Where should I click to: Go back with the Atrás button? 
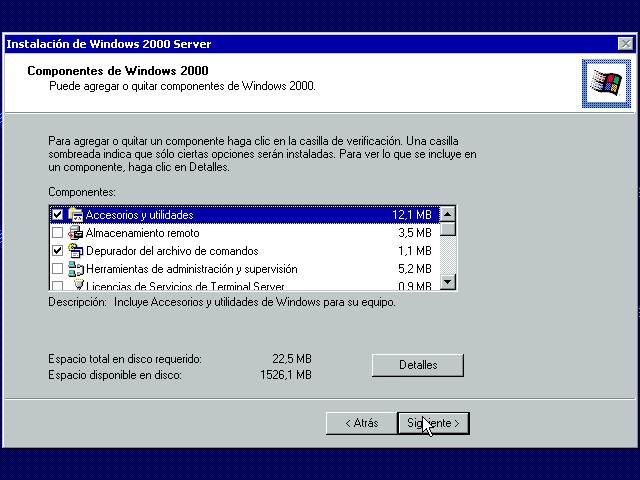pos(362,423)
